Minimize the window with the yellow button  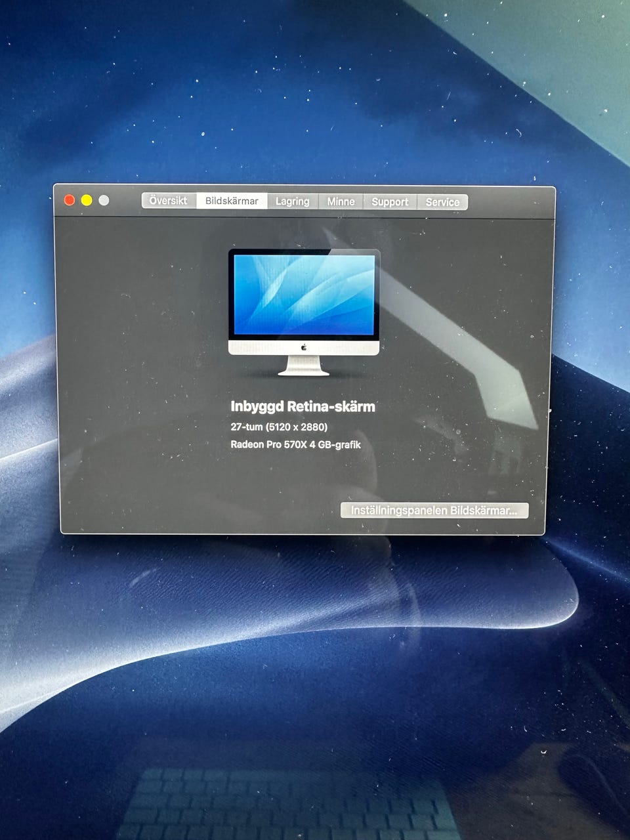coord(87,200)
